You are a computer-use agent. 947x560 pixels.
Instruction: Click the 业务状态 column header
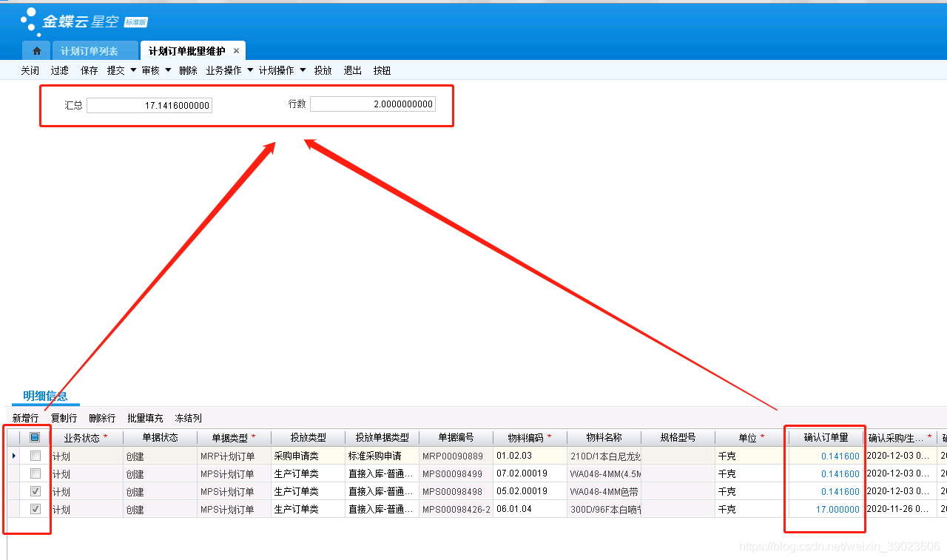click(x=86, y=438)
